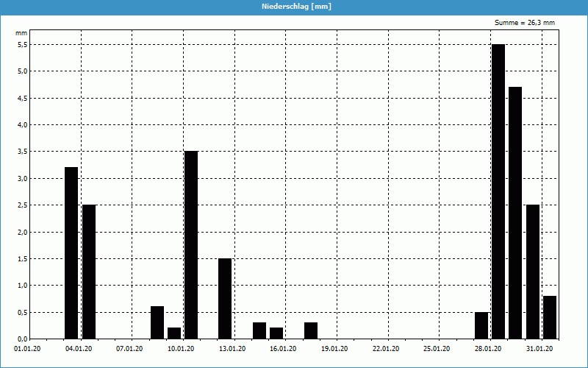Viewport: 588px width, 368px height.
Task: Click the Summe = 26,3 mm label
Action: (524, 23)
